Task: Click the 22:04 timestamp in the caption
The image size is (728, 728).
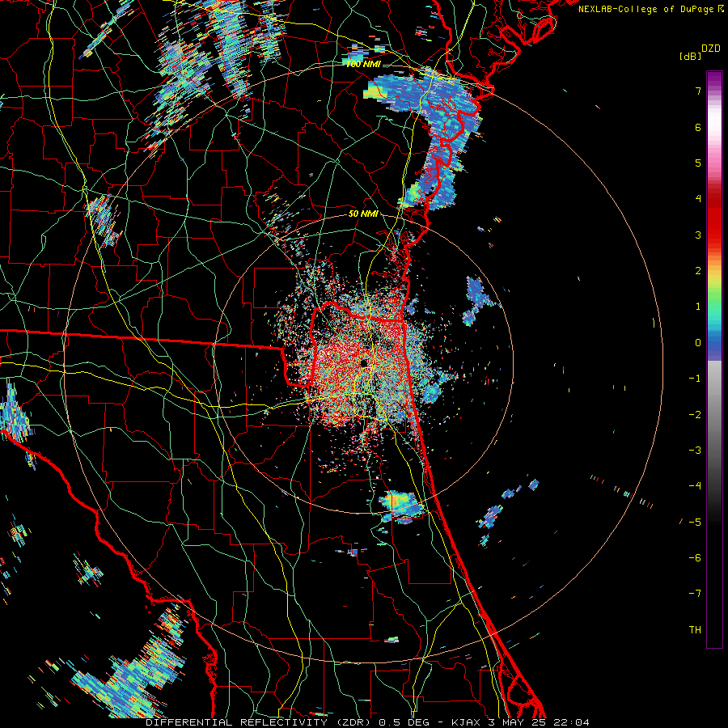Action: point(571,722)
